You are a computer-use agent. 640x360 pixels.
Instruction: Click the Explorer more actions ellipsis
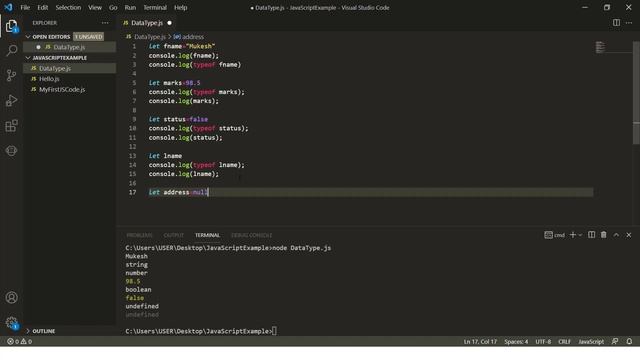click(105, 23)
